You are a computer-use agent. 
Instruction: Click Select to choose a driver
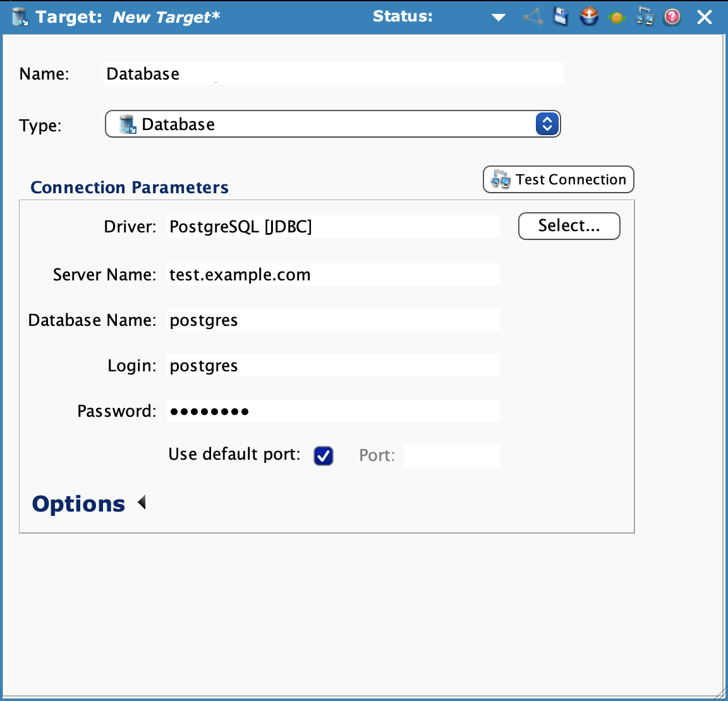pyautogui.click(x=568, y=226)
